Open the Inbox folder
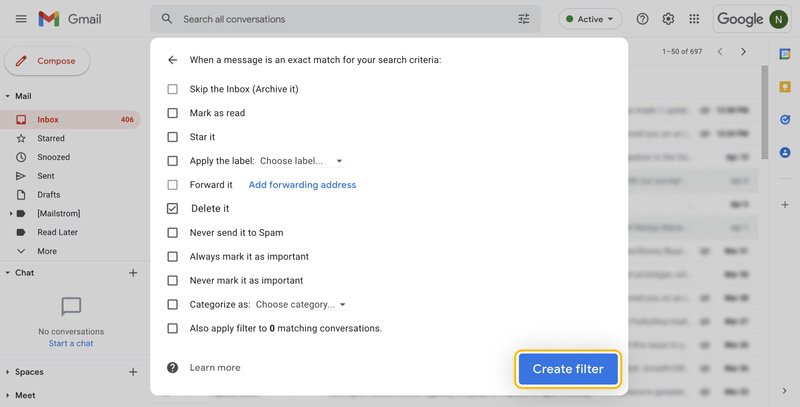Screen dimensions: 800x407 70,119
